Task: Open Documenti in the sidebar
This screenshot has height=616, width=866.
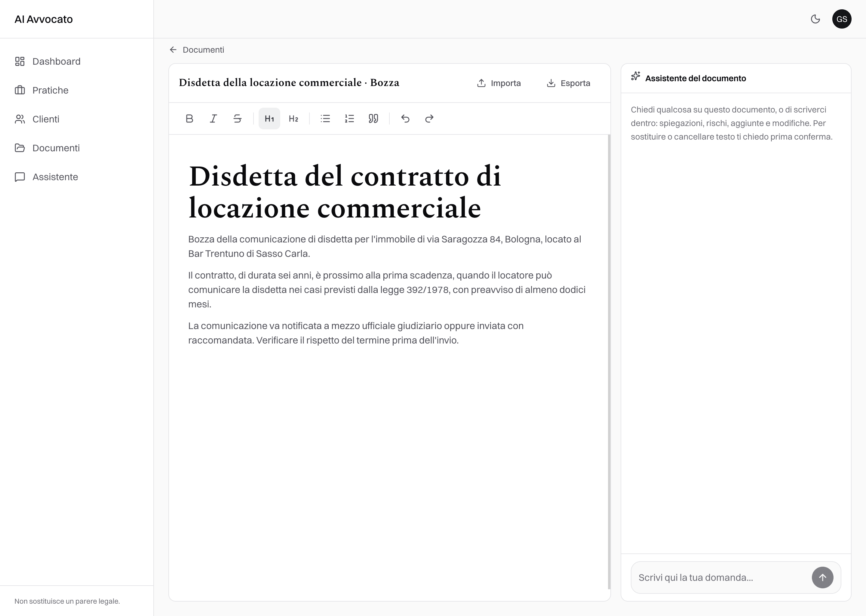Action: (77, 148)
